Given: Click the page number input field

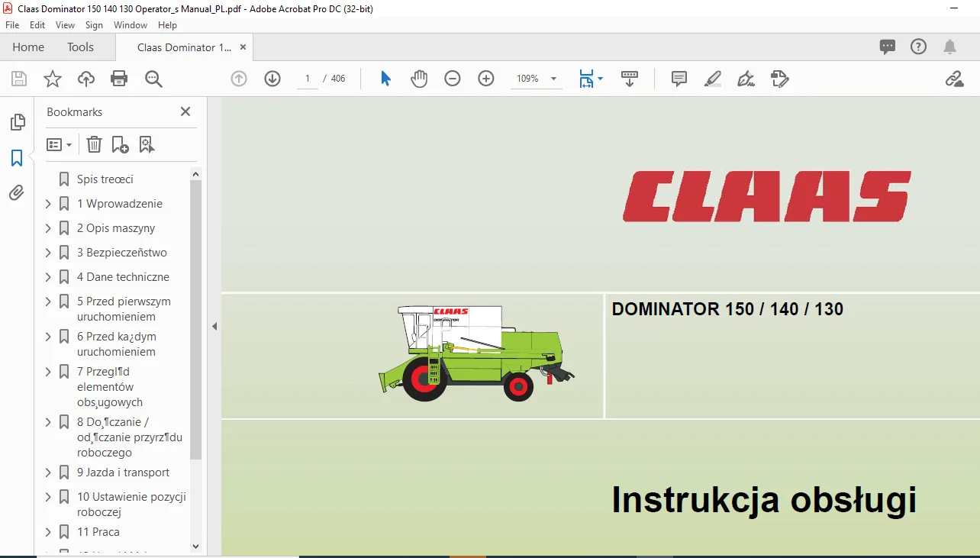Looking at the screenshot, I should pyautogui.click(x=308, y=79).
